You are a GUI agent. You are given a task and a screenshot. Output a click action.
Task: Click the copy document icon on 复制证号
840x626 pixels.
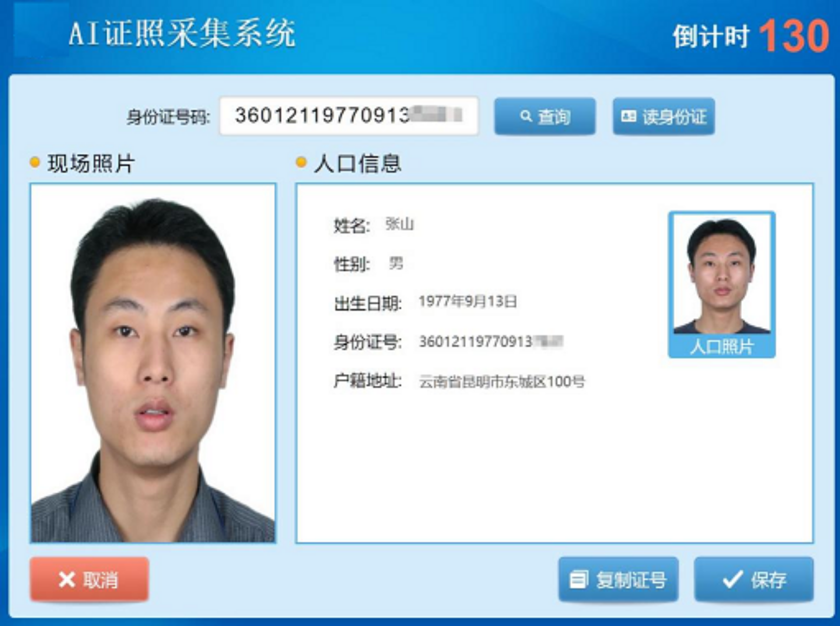coord(578,579)
